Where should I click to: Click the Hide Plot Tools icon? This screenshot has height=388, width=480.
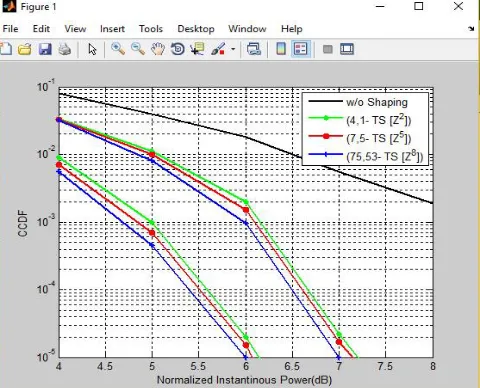[x=328, y=49]
